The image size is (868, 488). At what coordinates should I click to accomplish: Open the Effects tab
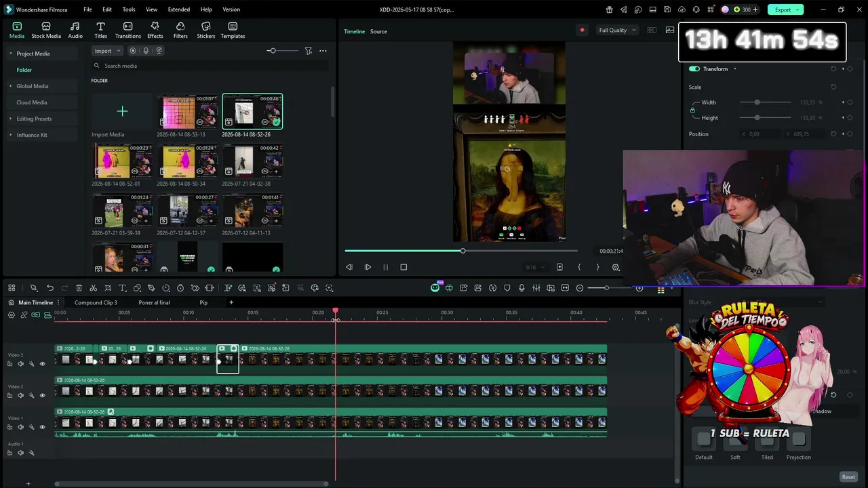155,30
